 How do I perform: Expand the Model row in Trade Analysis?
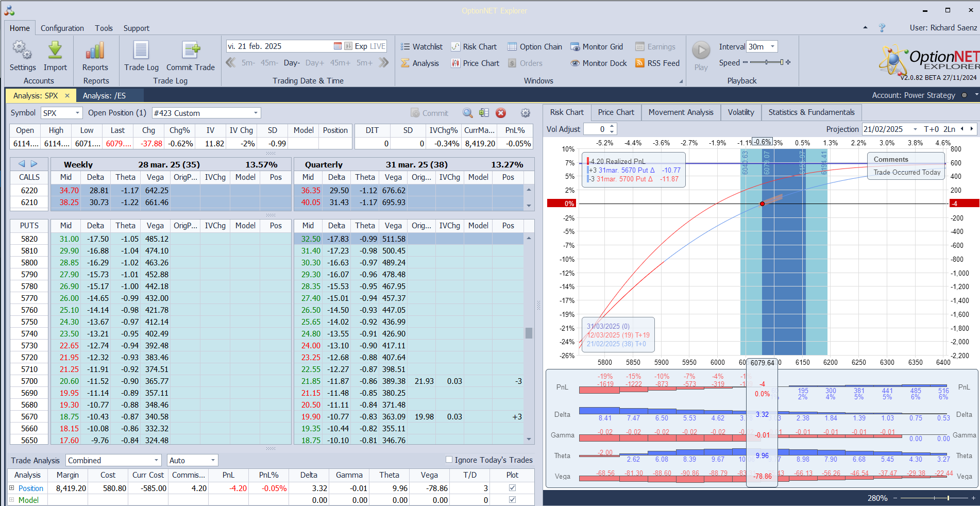pos(12,499)
